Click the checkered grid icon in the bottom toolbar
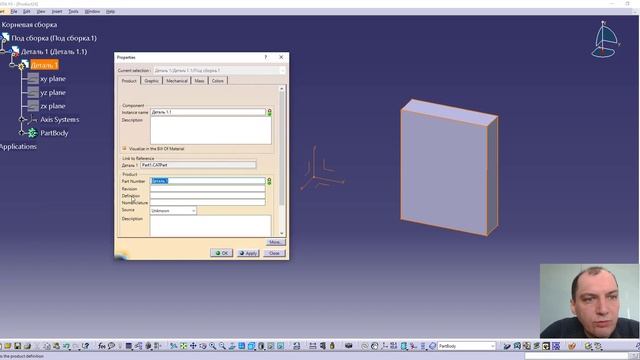Viewport: 640px width, 360px height. tap(556, 346)
